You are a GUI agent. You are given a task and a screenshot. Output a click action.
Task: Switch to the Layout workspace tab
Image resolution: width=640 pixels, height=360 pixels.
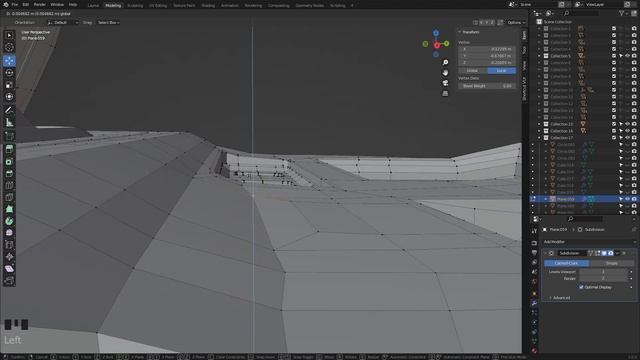pos(93,6)
